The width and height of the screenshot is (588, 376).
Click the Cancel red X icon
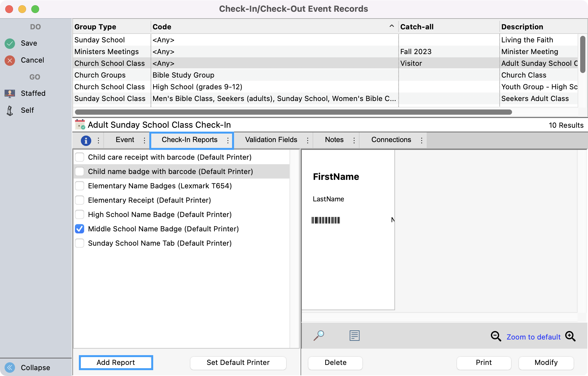tap(9, 60)
